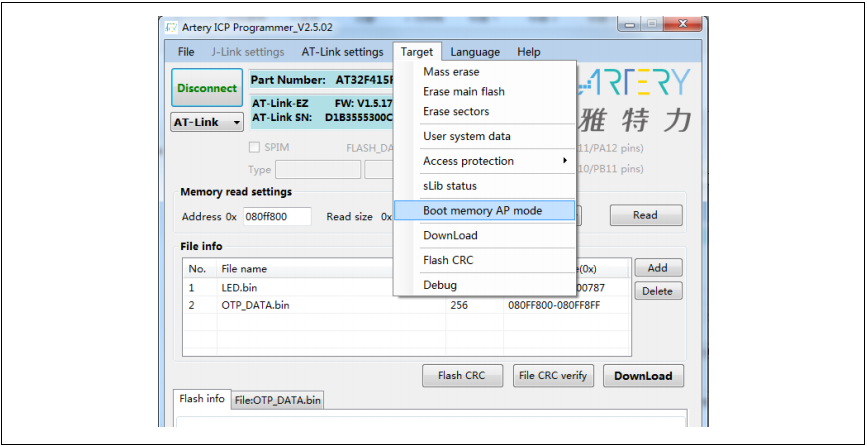Click address range 080FF800-080FF8FF
The width and height of the screenshot is (867, 447).
click(556, 305)
